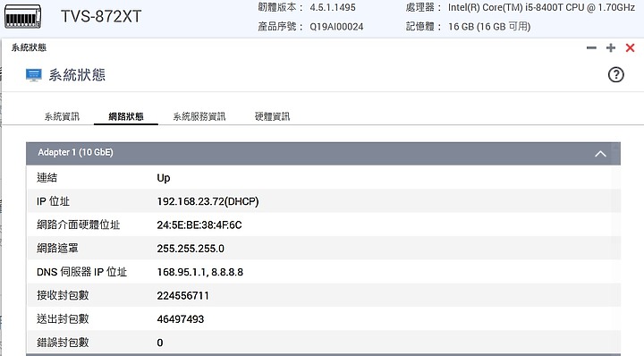Click the TVS-872XT model name

click(101, 16)
